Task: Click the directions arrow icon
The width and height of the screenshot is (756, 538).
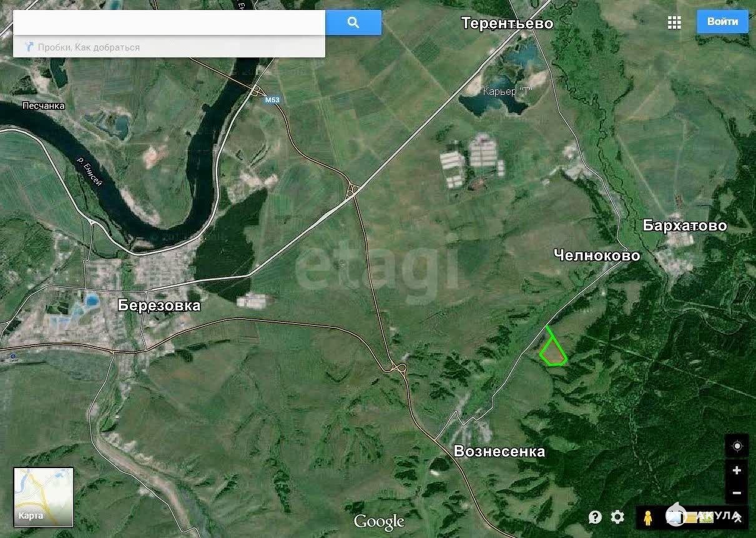Action: tap(29, 47)
